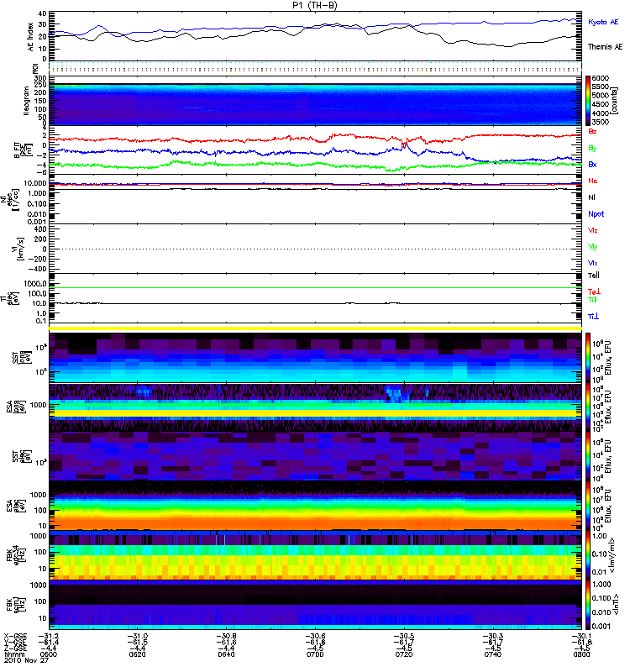
Task: Click the 0620 time tick label
Action: pos(137,654)
